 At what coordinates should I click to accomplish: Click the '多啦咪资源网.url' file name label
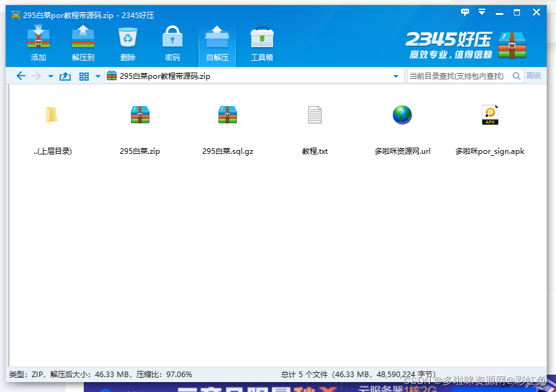[x=403, y=151]
